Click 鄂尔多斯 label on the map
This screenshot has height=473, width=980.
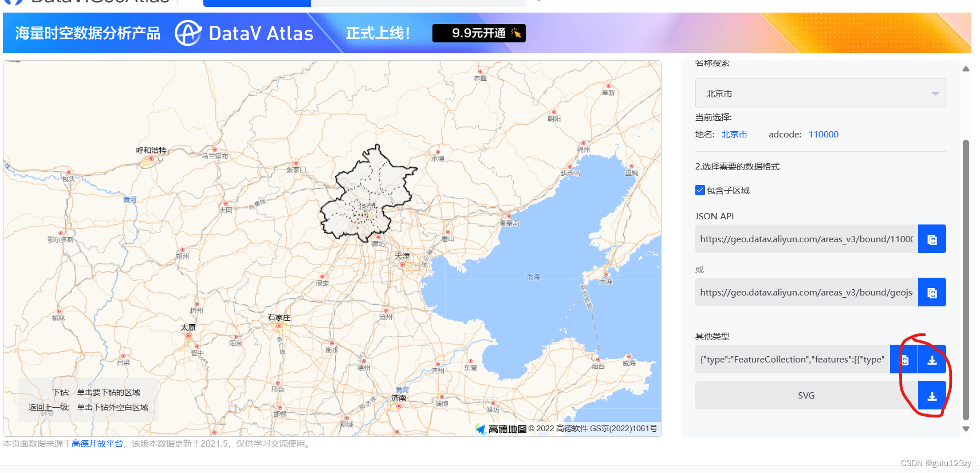tap(60, 240)
